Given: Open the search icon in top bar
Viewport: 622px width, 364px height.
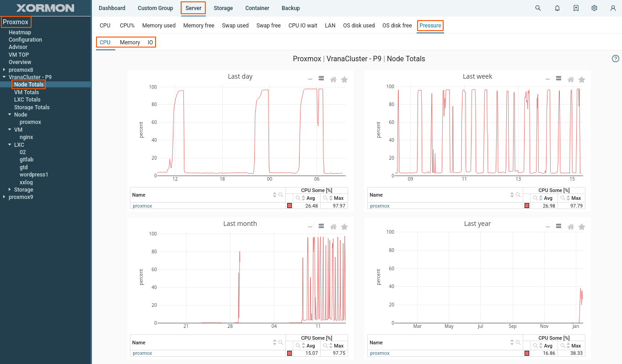Looking at the screenshot, I should [538, 8].
